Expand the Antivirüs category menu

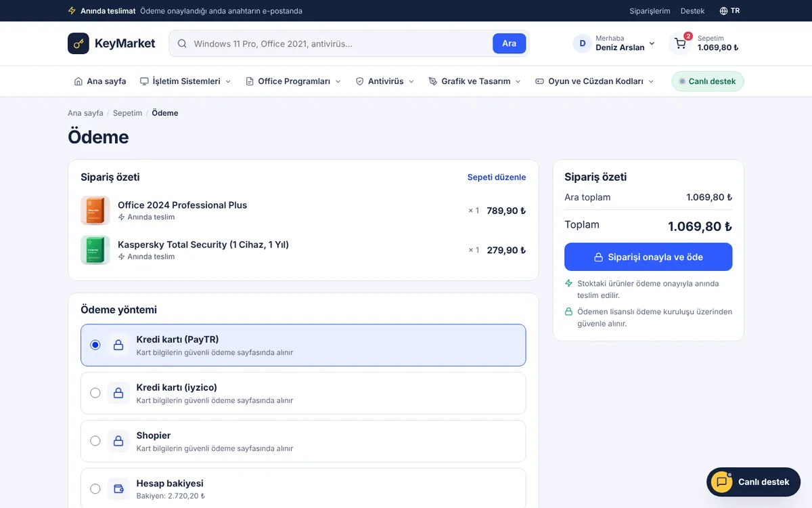coord(385,81)
